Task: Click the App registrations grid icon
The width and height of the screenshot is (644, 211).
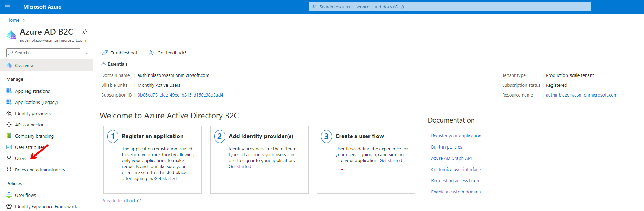Action: 9,91
